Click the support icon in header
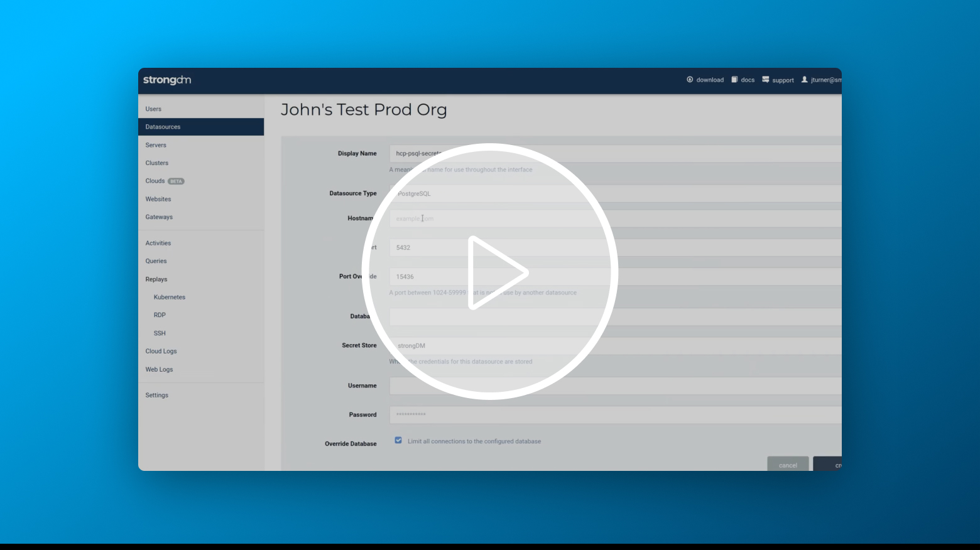 [766, 80]
